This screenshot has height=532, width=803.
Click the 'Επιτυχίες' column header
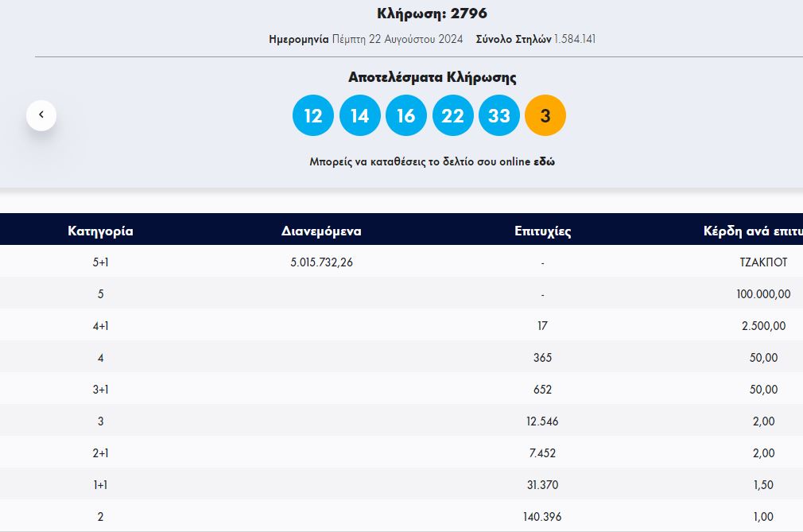pyautogui.click(x=542, y=231)
